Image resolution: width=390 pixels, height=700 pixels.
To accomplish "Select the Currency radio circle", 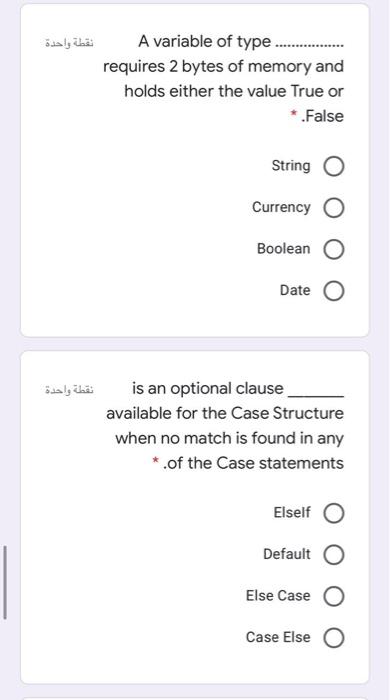I will pos(334,208).
